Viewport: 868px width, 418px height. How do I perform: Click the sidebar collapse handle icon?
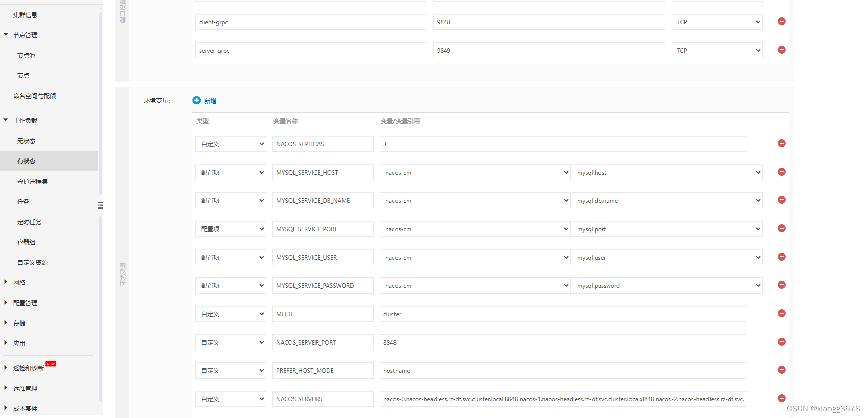(x=100, y=205)
